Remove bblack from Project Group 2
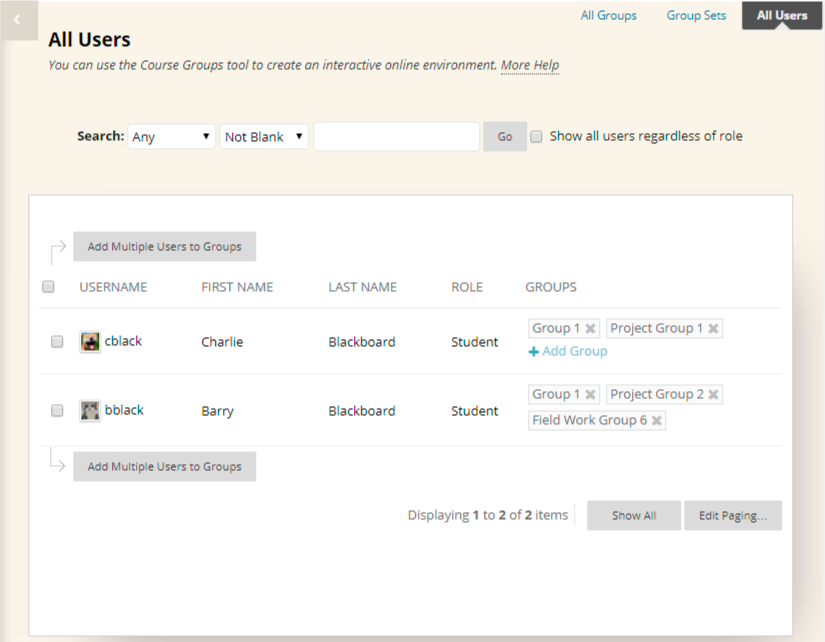 pos(713,394)
